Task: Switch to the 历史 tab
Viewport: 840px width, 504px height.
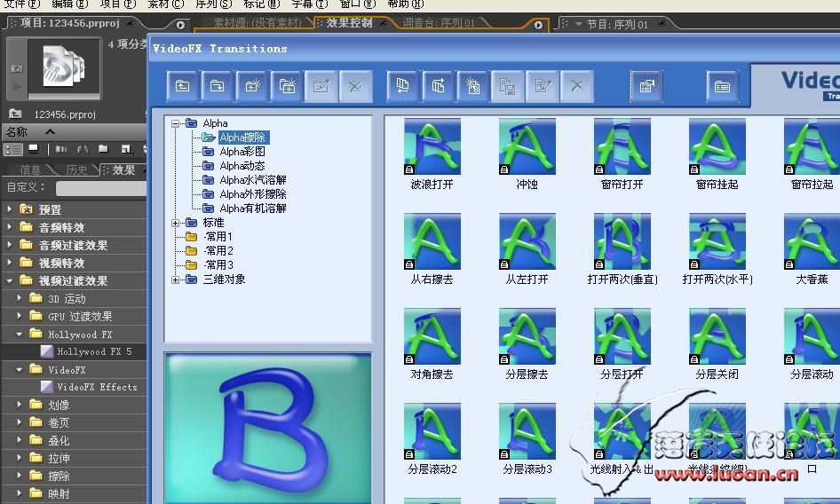Action: [75, 169]
